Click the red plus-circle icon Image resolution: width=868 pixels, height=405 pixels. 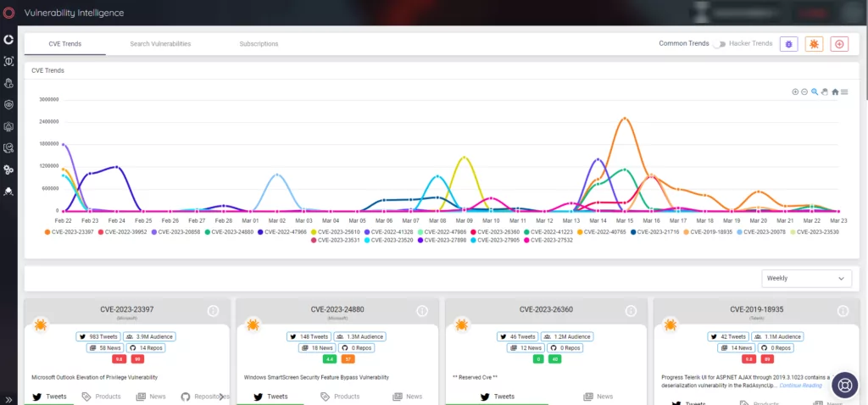(839, 44)
